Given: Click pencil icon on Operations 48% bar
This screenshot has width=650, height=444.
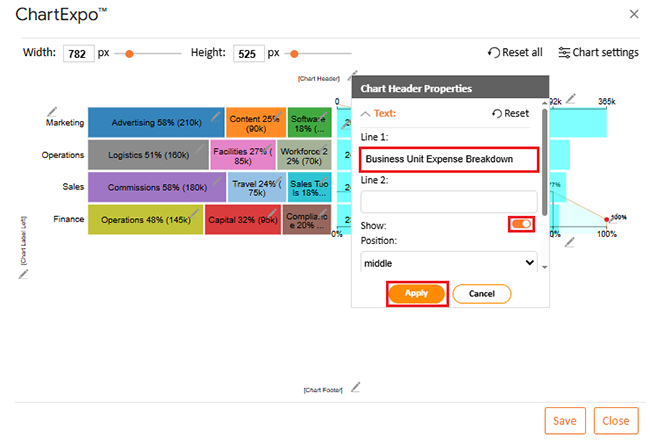Looking at the screenshot, I should [196, 213].
